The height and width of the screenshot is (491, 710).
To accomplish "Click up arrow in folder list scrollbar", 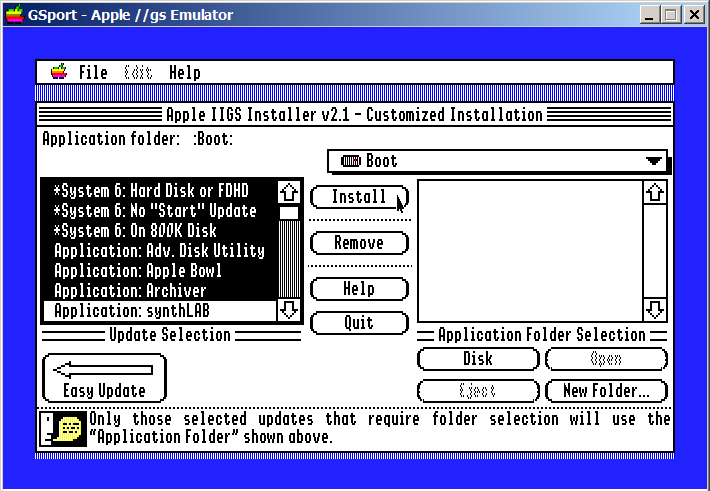I will [x=655, y=192].
